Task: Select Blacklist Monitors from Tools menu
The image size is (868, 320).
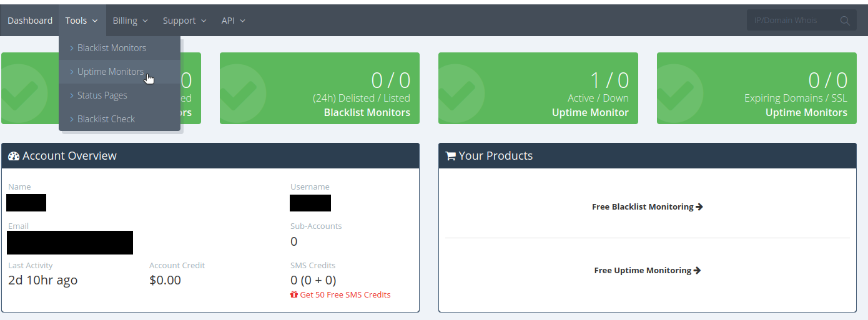Action: point(119,48)
